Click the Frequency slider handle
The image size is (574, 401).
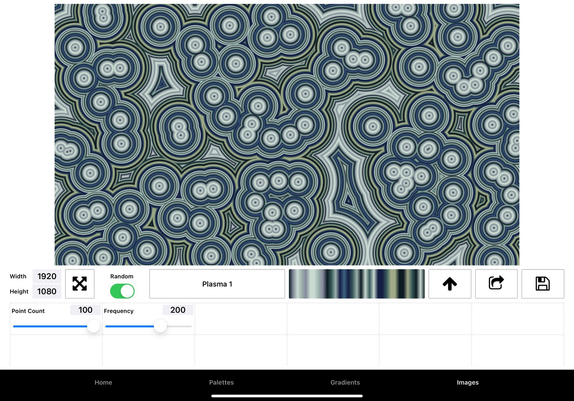point(160,326)
